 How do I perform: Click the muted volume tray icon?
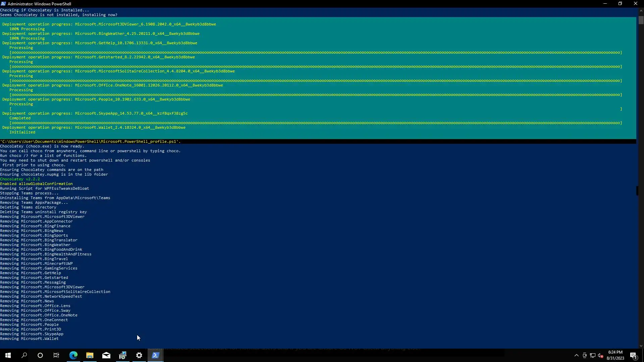600,355
